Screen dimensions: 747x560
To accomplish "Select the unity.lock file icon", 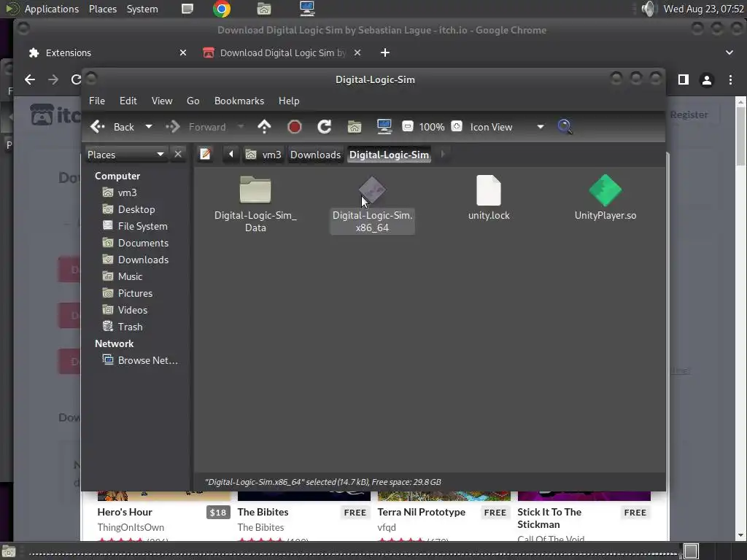I will coord(489,190).
